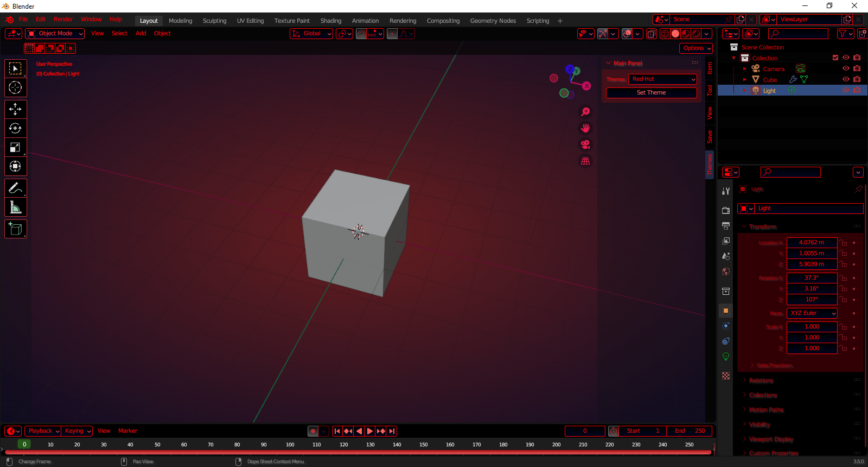Open the Themes sidebar tab
Screen dimensions: 868x467
pyautogui.click(x=710, y=165)
